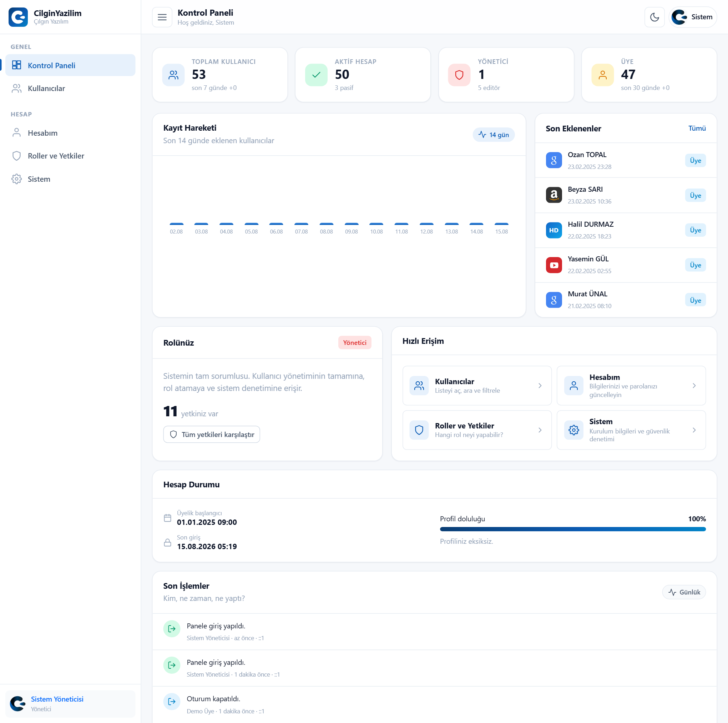728x723 pixels.
Task: Click '5 editör' text in Yönetici card
Action: coord(489,88)
